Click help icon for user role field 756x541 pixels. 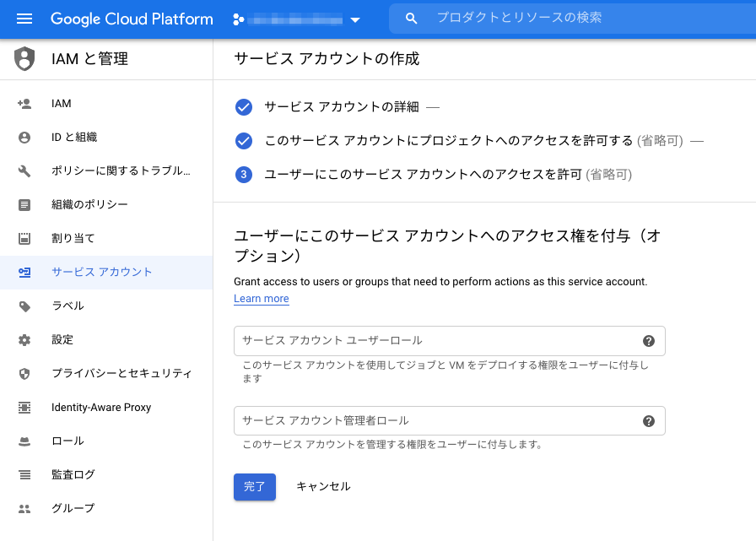pos(649,341)
